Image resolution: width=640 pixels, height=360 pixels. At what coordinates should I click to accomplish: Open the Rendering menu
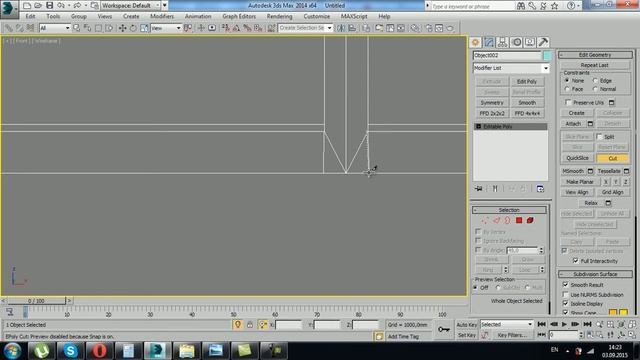[x=280, y=16]
